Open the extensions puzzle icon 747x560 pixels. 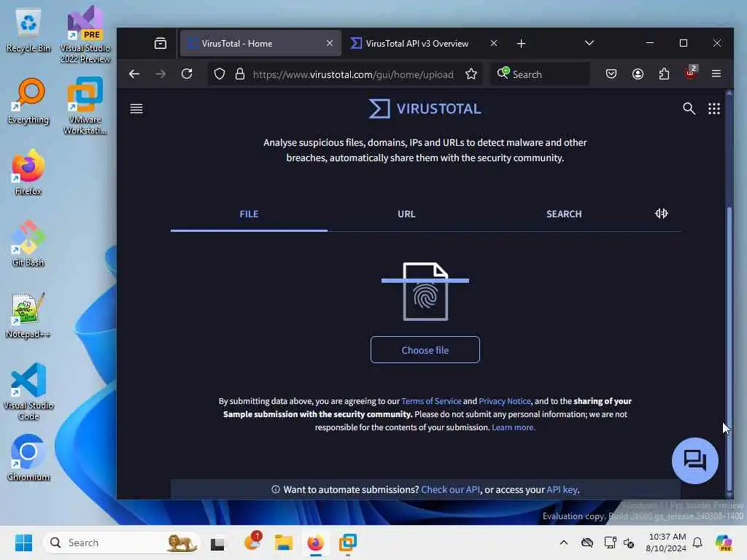664,74
